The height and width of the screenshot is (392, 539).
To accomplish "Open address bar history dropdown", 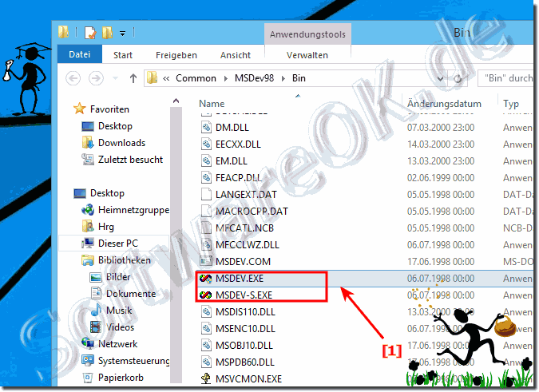I will pos(440,79).
